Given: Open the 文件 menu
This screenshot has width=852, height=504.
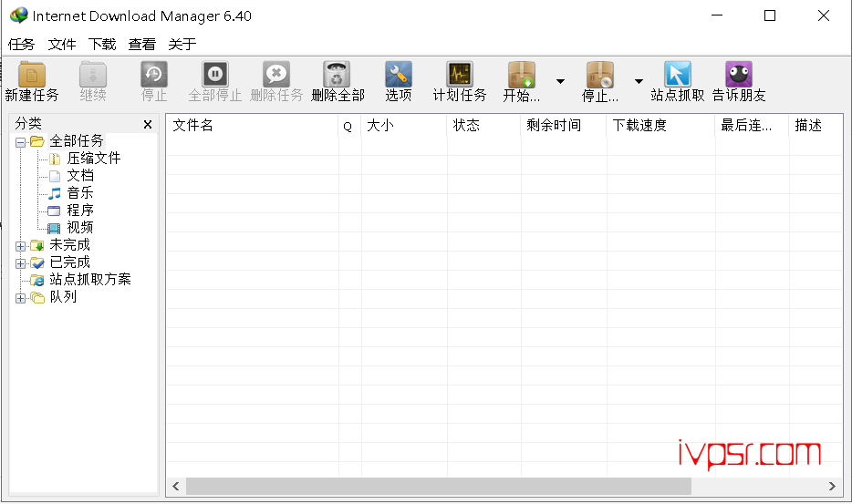Looking at the screenshot, I should [x=61, y=44].
